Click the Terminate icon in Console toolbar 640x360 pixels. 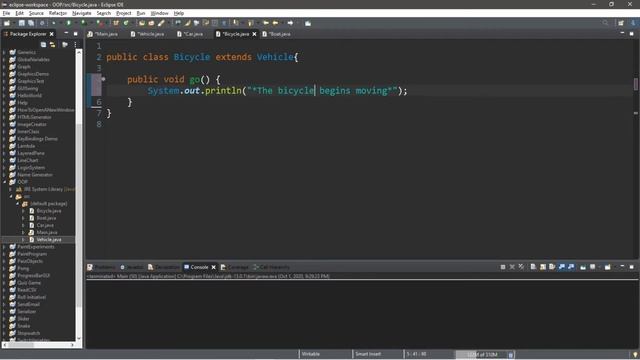(503, 267)
